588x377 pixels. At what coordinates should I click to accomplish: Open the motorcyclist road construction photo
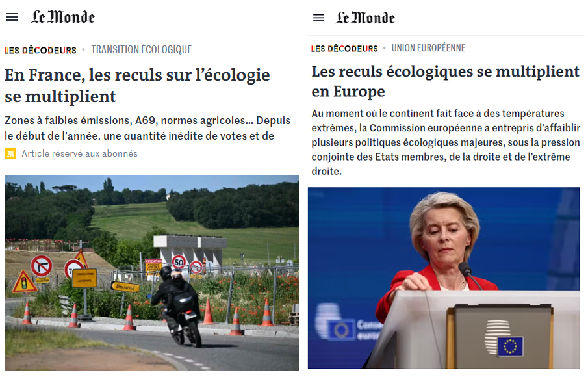(151, 273)
